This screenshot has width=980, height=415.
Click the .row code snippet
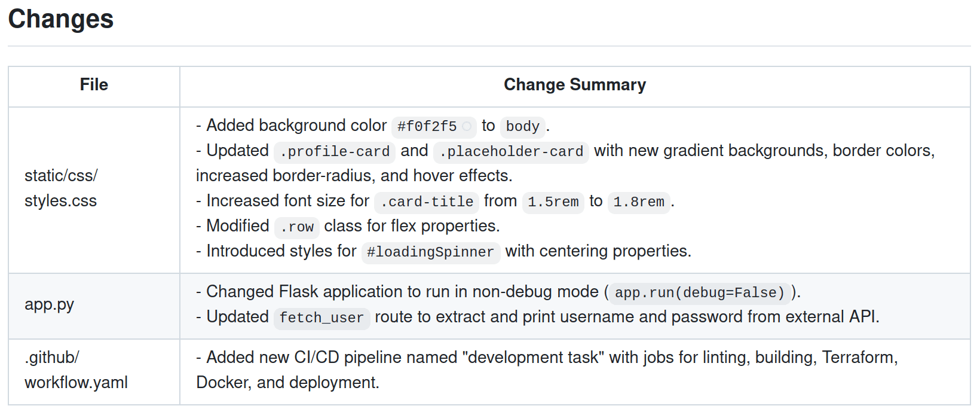[x=297, y=227]
